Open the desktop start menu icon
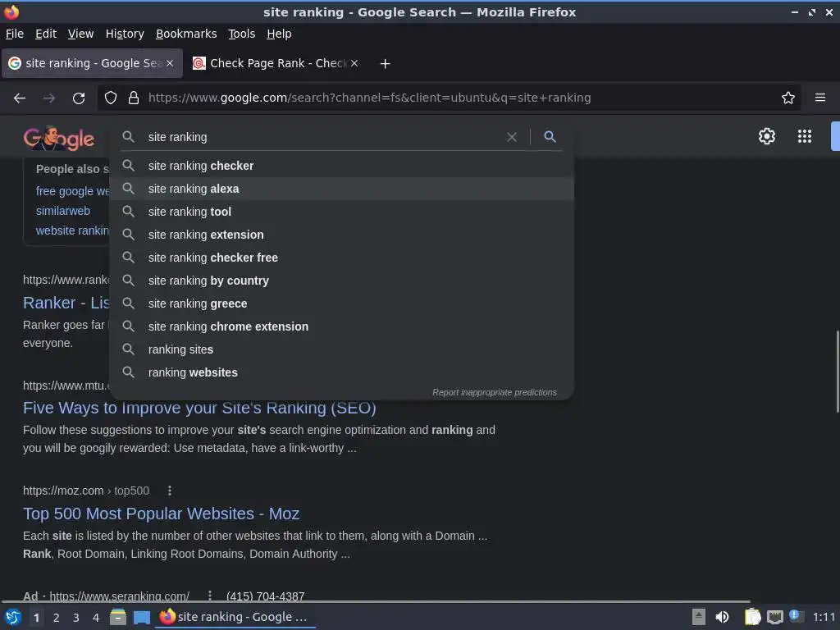Viewport: 840px width, 630px height. pyautogui.click(x=12, y=617)
